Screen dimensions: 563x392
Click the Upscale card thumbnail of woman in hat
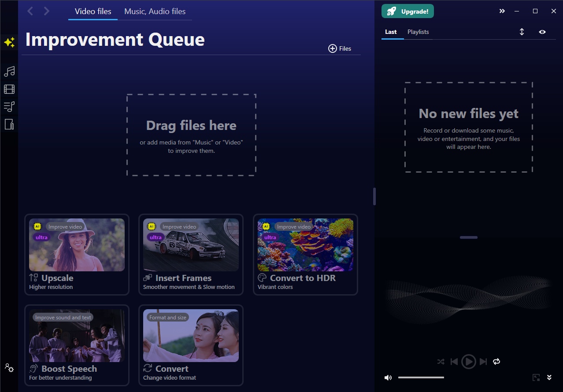77,245
